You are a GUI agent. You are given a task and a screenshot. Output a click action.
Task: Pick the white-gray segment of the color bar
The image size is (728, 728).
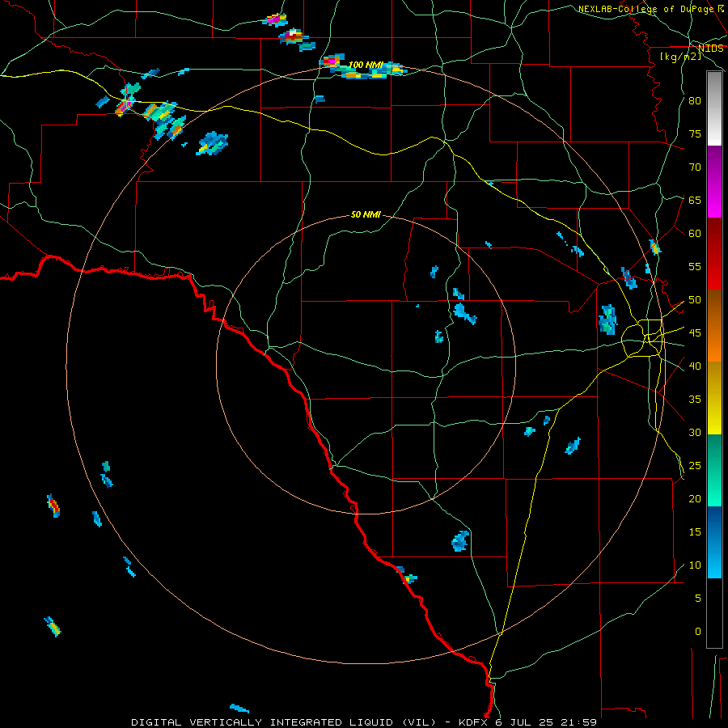pyautogui.click(x=714, y=108)
